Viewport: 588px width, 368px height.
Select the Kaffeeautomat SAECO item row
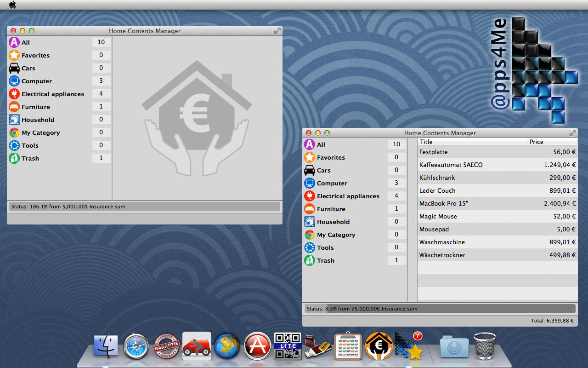pyautogui.click(x=497, y=165)
